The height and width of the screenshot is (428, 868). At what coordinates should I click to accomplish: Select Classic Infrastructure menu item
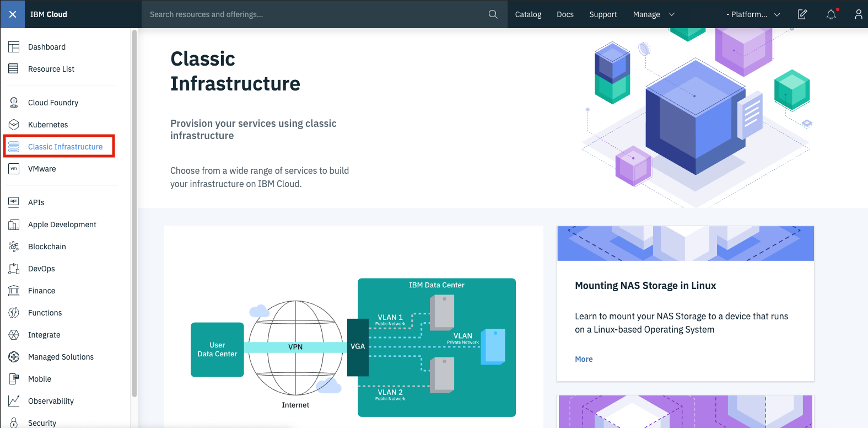pos(65,147)
